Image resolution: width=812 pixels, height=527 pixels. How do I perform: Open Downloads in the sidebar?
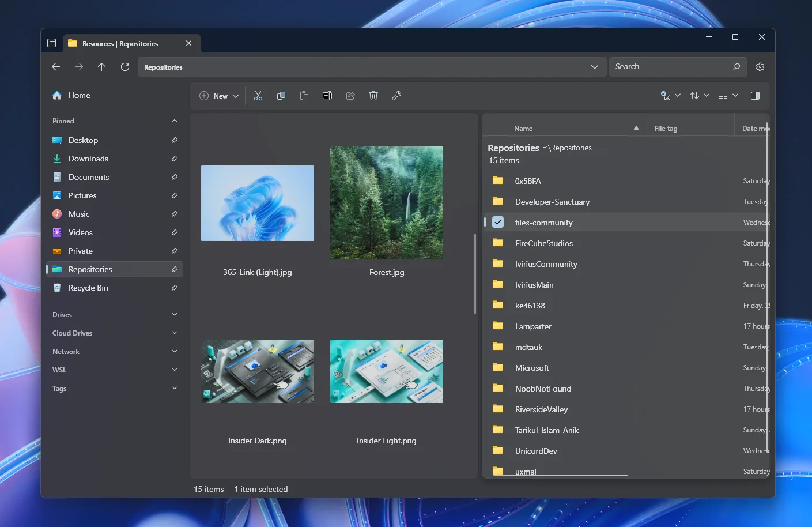coord(114,159)
